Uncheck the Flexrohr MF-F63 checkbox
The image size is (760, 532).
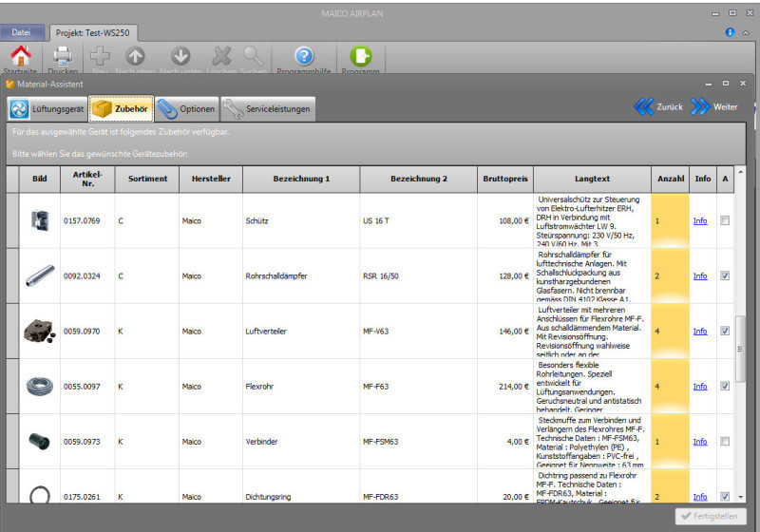pyautogui.click(x=725, y=386)
